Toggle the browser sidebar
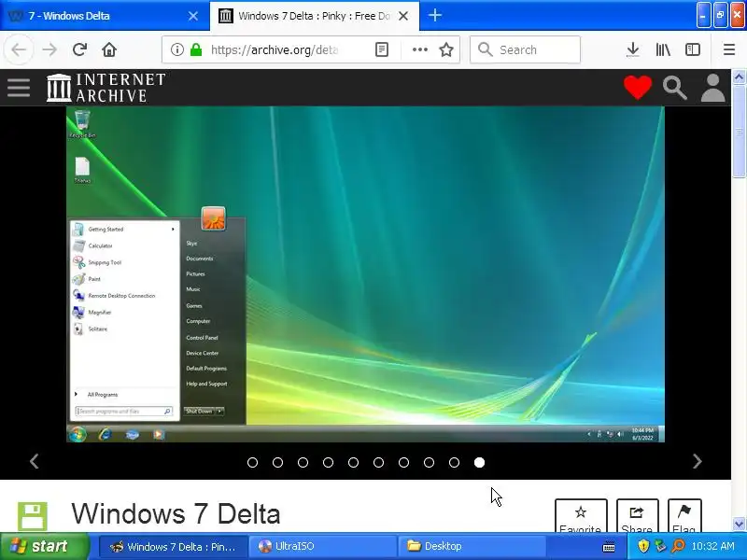 coord(692,49)
